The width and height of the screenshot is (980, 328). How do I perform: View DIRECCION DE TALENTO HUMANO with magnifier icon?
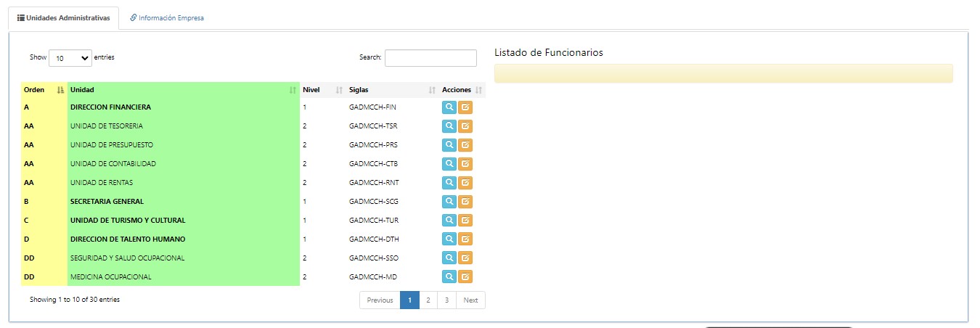point(449,239)
